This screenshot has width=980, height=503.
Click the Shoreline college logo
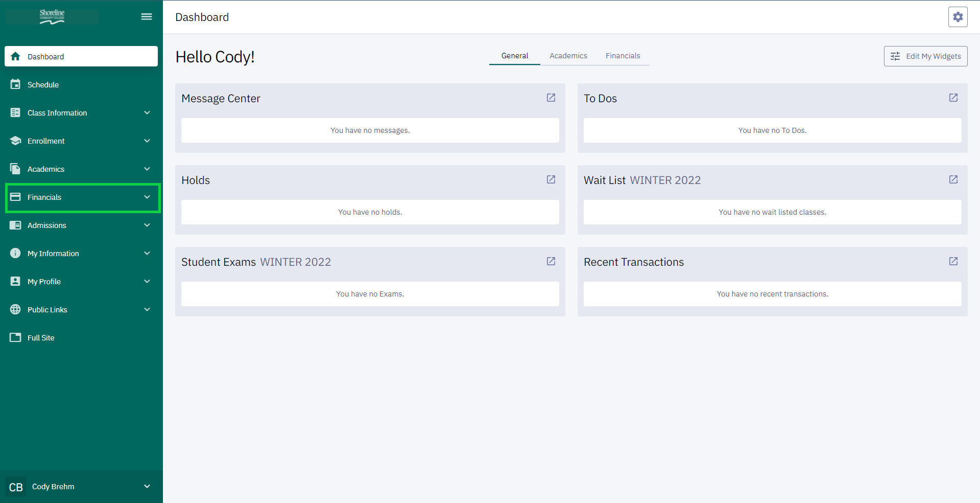pos(52,16)
